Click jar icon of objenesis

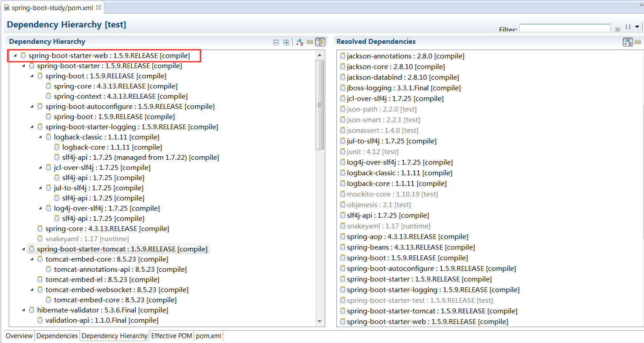pyautogui.click(x=343, y=205)
